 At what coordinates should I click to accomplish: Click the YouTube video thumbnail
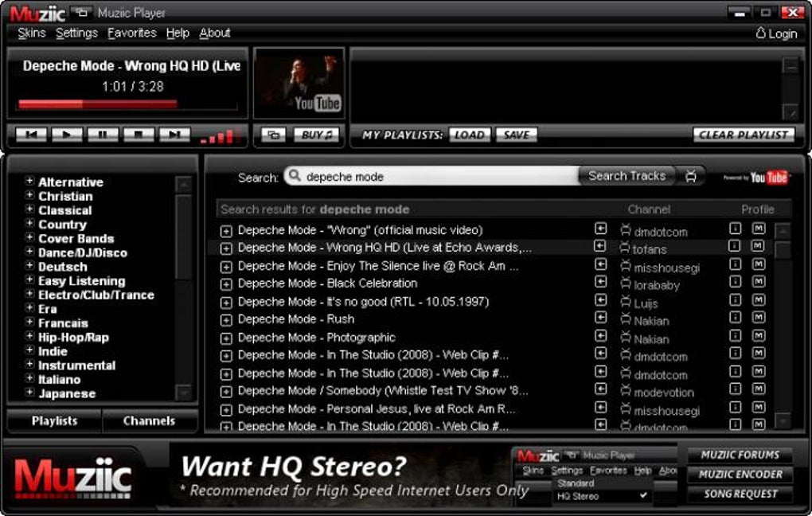pos(299,83)
